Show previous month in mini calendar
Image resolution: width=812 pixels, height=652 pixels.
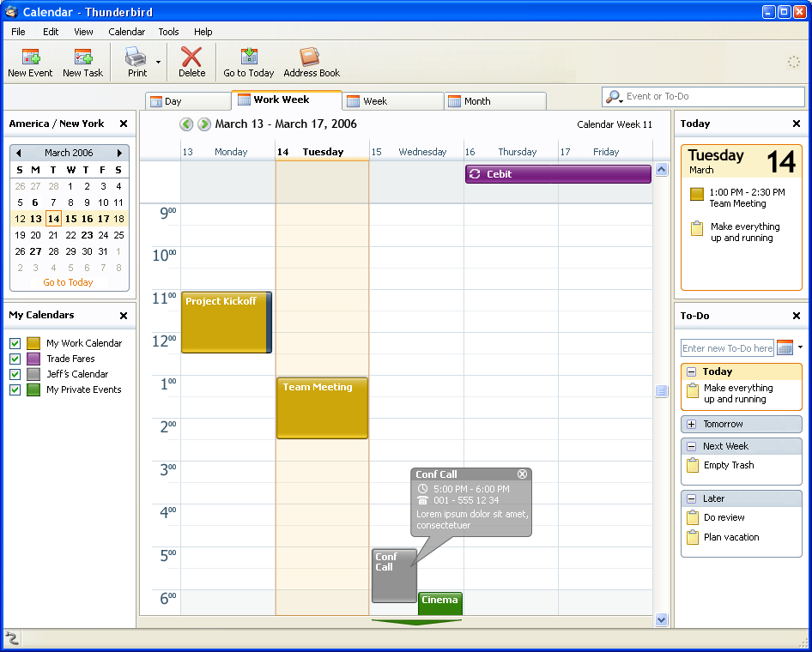click(x=19, y=153)
